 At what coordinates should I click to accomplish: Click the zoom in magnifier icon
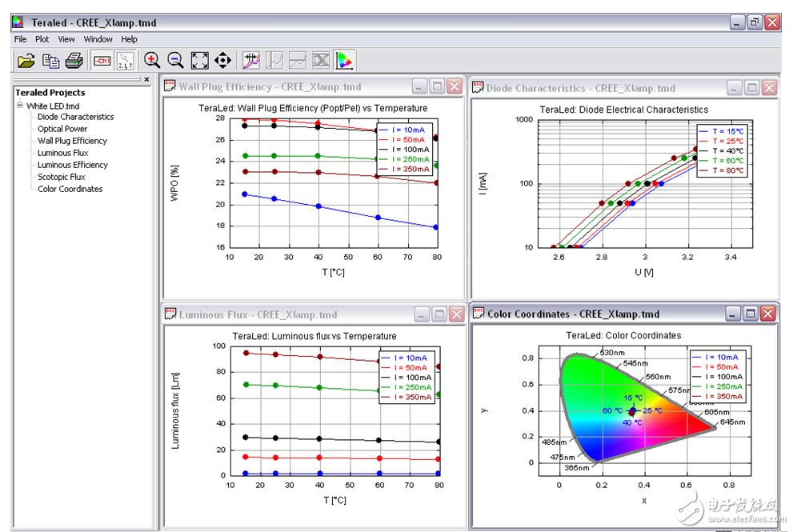pyautogui.click(x=152, y=60)
